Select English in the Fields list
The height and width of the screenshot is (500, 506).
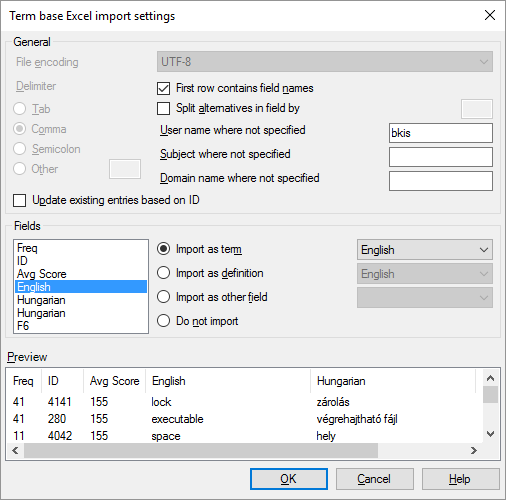(81, 287)
